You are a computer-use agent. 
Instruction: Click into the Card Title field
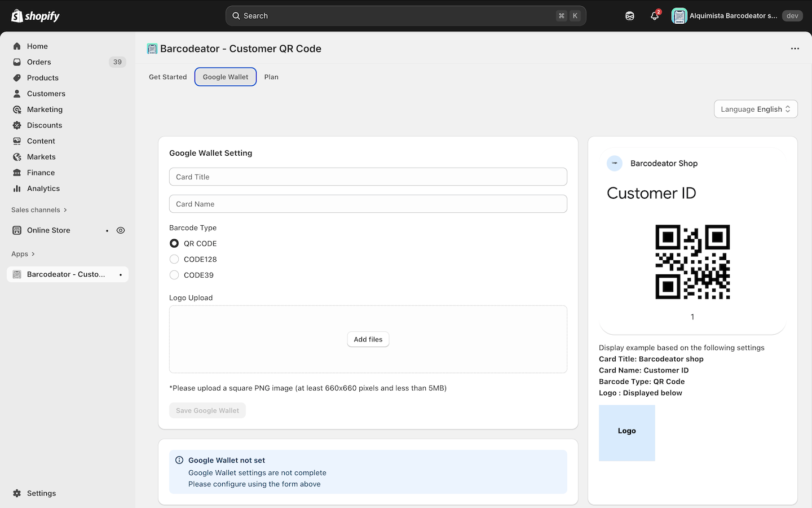[x=368, y=177]
